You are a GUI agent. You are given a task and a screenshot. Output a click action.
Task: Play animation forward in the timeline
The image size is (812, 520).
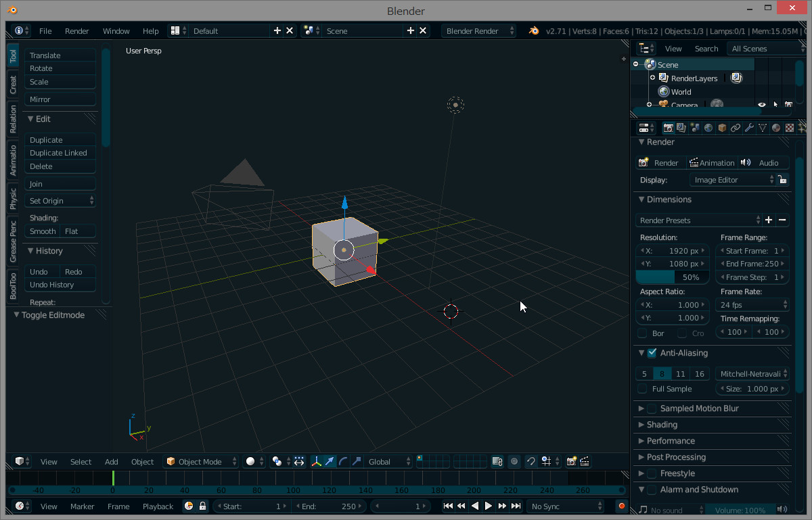pos(489,506)
